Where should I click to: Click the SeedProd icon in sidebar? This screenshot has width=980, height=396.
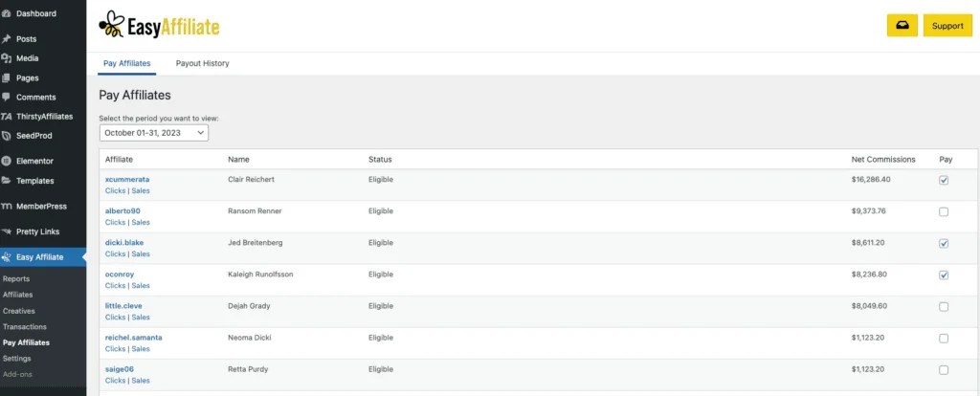pos(8,136)
